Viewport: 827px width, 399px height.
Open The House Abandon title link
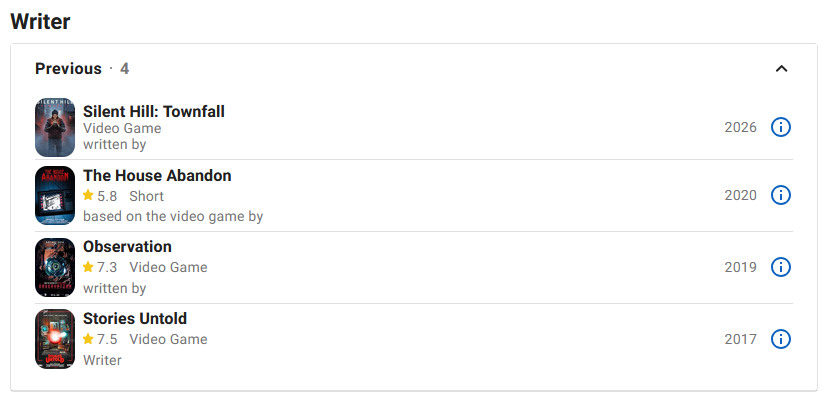tap(157, 175)
